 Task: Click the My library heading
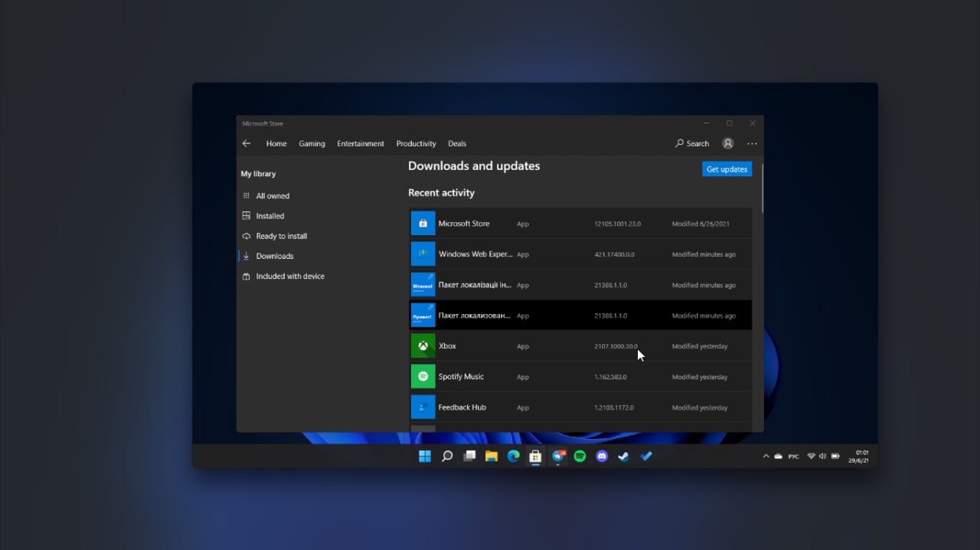(x=258, y=174)
